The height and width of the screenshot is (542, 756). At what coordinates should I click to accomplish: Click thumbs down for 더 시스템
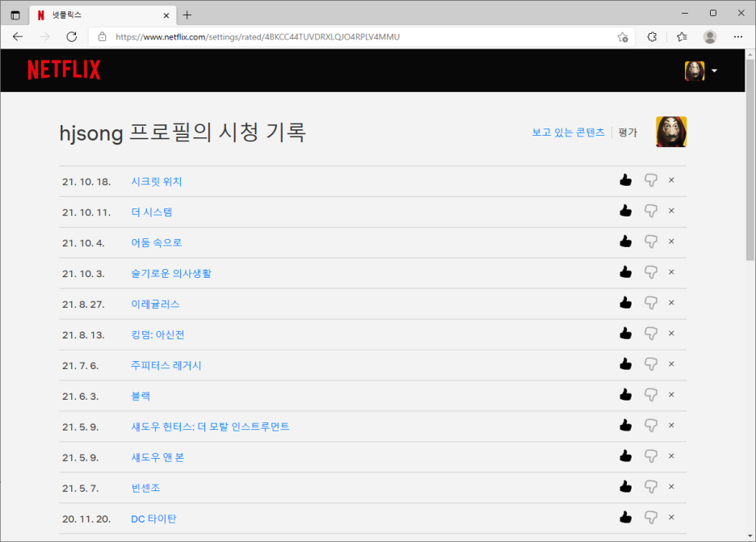tap(650, 211)
